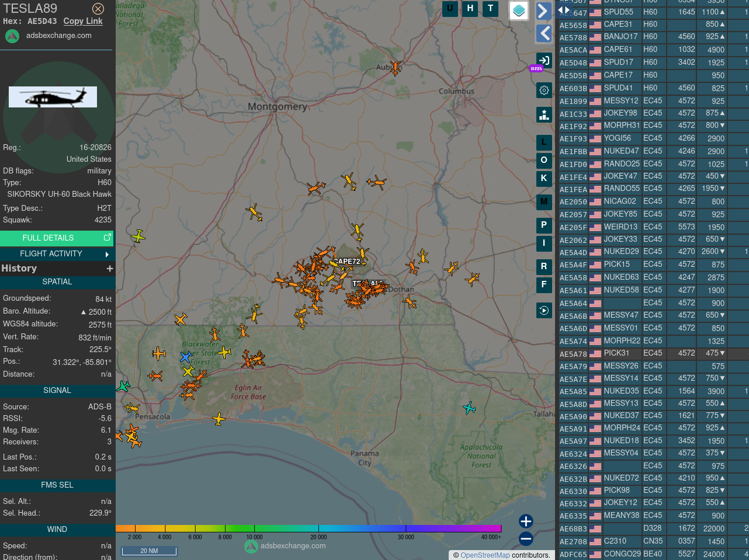The image size is (749, 560).
Task: Select the C2310 CN35 row
Action: [653, 541]
